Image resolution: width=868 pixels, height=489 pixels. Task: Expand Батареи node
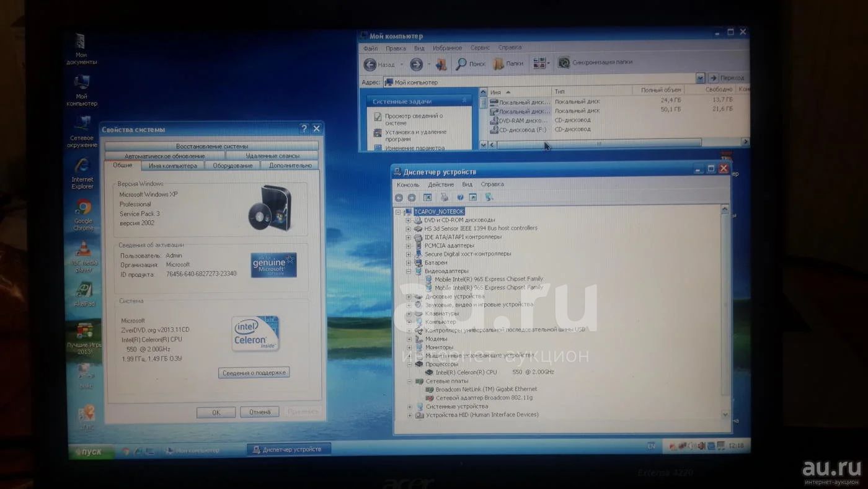408,263
